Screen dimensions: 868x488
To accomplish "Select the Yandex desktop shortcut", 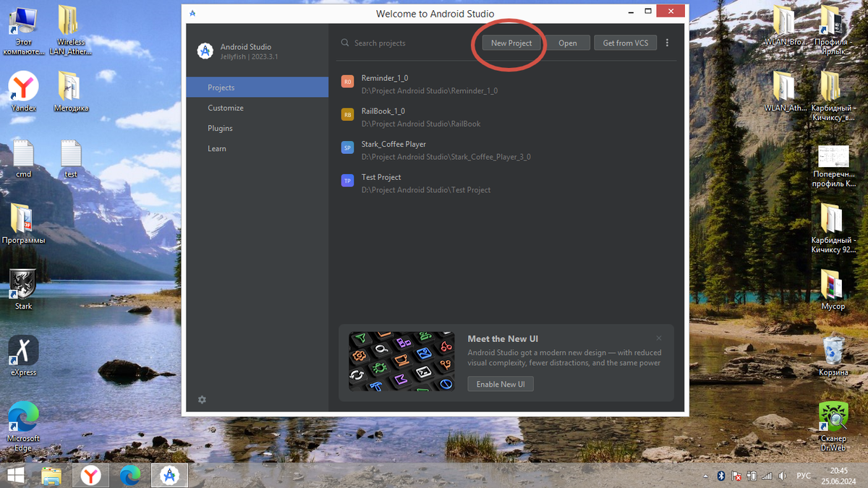I will tap(24, 92).
